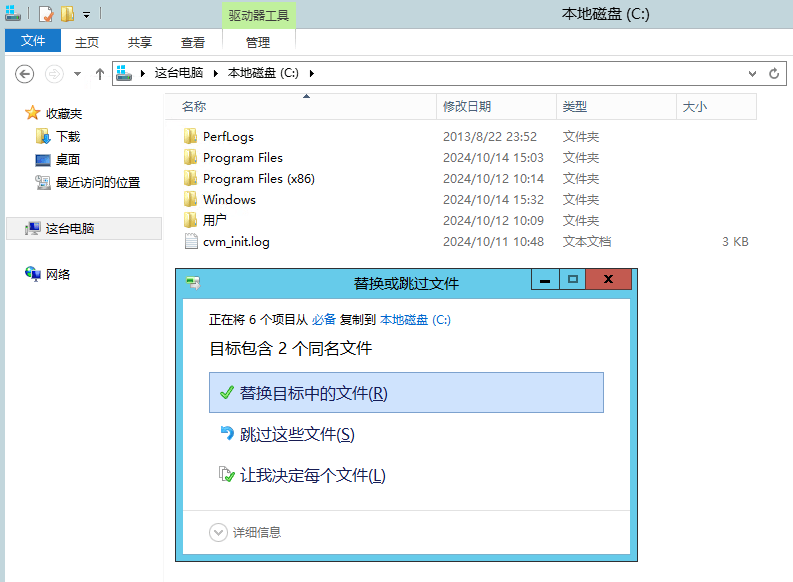Viewport: 793px width, 582px height.
Task: Open the address bar history dropdown
Action: [x=752, y=74]
